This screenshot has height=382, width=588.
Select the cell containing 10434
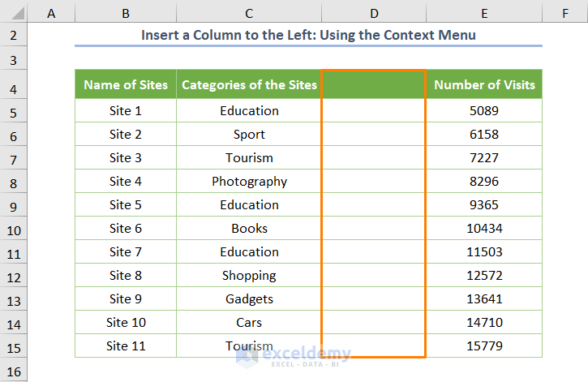(484, 229)
